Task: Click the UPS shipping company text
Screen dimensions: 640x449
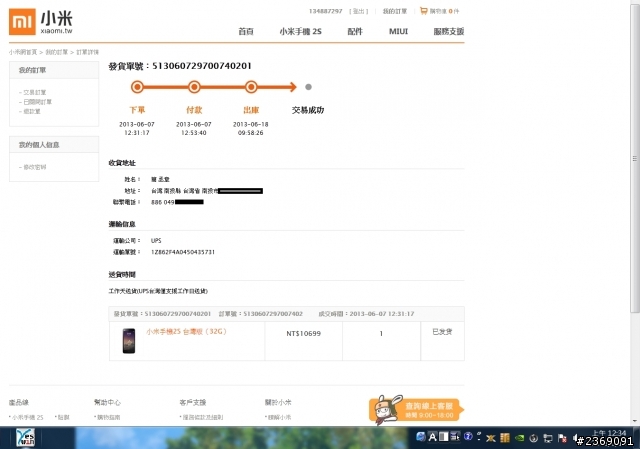Action: tap(156, 241)
